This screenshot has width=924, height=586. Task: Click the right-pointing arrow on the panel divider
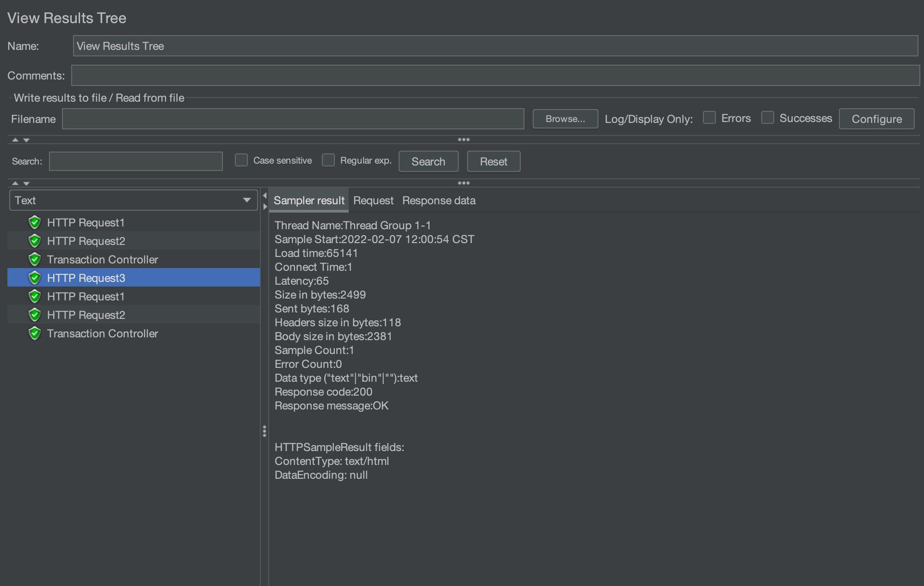click(265, 206)
